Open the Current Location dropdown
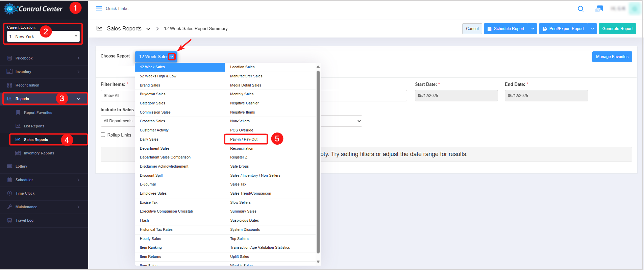Viewport: 644px width, 270px height. click(43, 36)
